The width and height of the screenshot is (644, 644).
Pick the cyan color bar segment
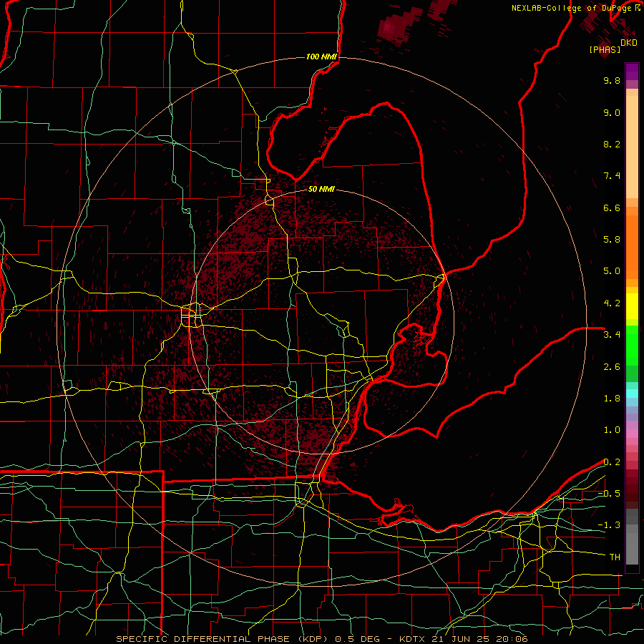click(632, 393)
